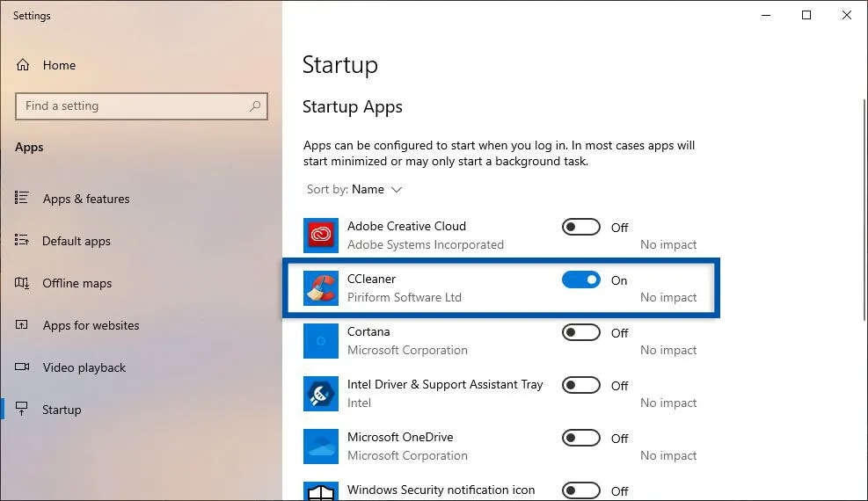Viewport: 868px width, 501px height.
Task: Go to Settings Home
Action: coord(59,65)
